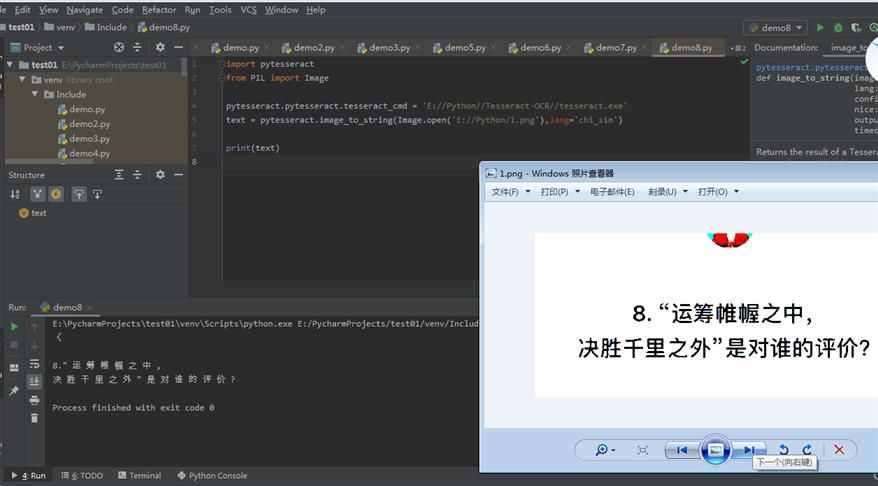Image resolution: width=878 pixels, height=486 pixels.
Task: Toggle show fields in Structure panel
Action: (x=56, y=194)
